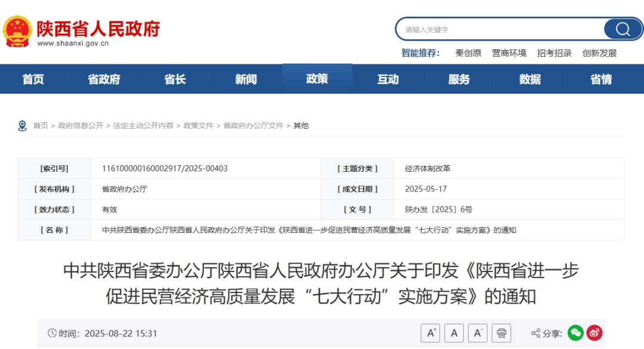The height and width of the screenshot is (349, 644).
Task: Share the article via the Weibo icon
Action: point(594,333)
